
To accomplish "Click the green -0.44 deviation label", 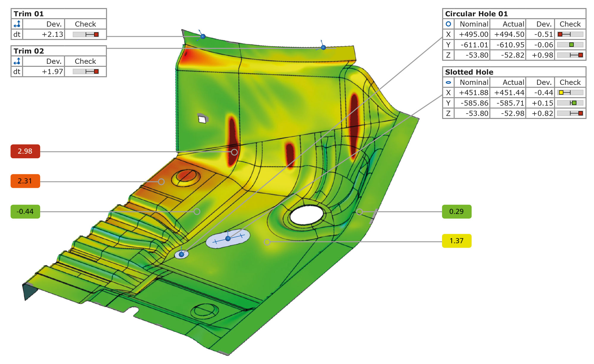I will click(25, 212).
